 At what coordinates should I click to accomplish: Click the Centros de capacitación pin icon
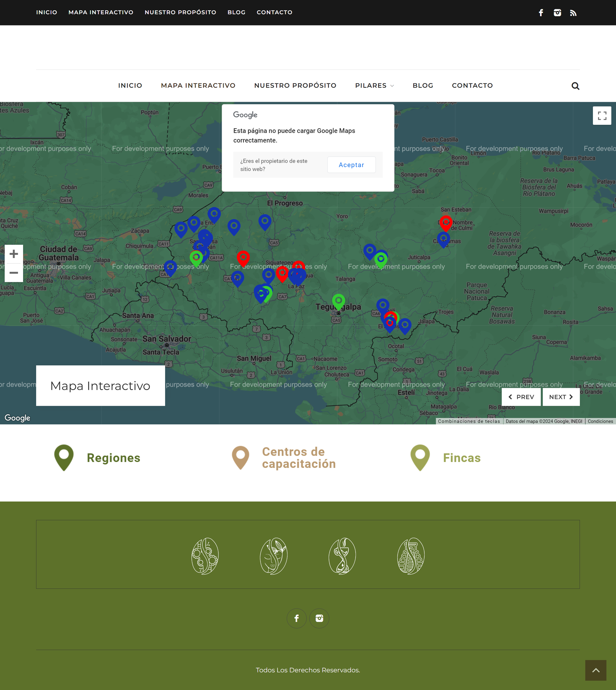[x=241, y=457]
